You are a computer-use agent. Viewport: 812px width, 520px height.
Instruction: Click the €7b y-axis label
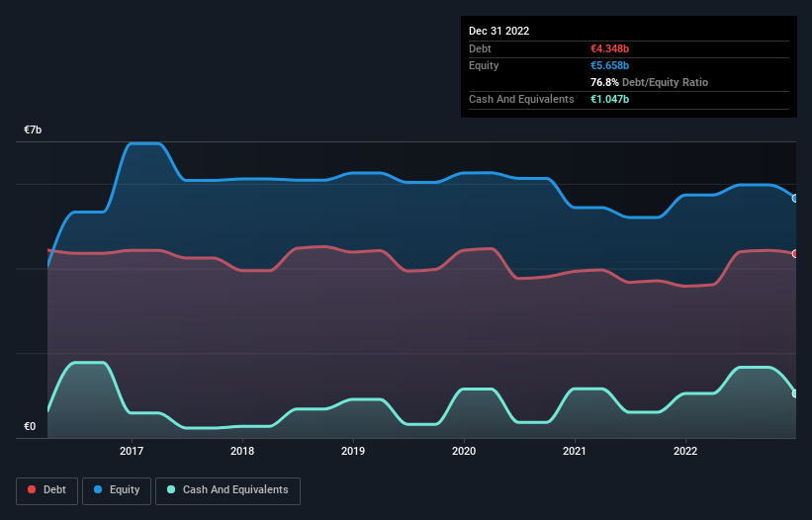(33, 130)
